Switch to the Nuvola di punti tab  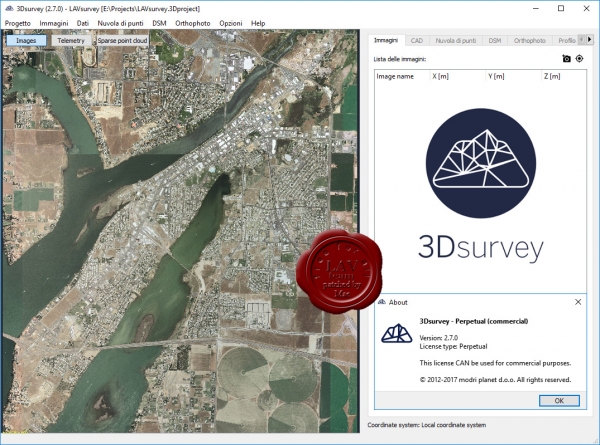[x=456, y=41]
